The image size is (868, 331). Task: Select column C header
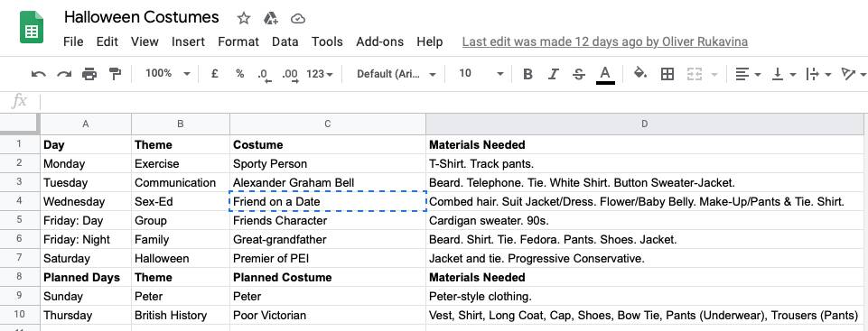(x=328, y=124)
